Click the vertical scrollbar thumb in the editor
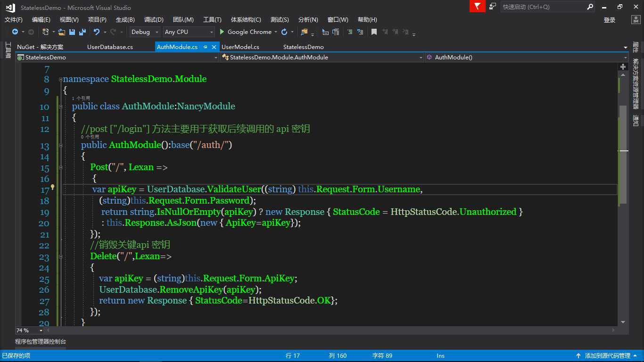 point(623,155)
